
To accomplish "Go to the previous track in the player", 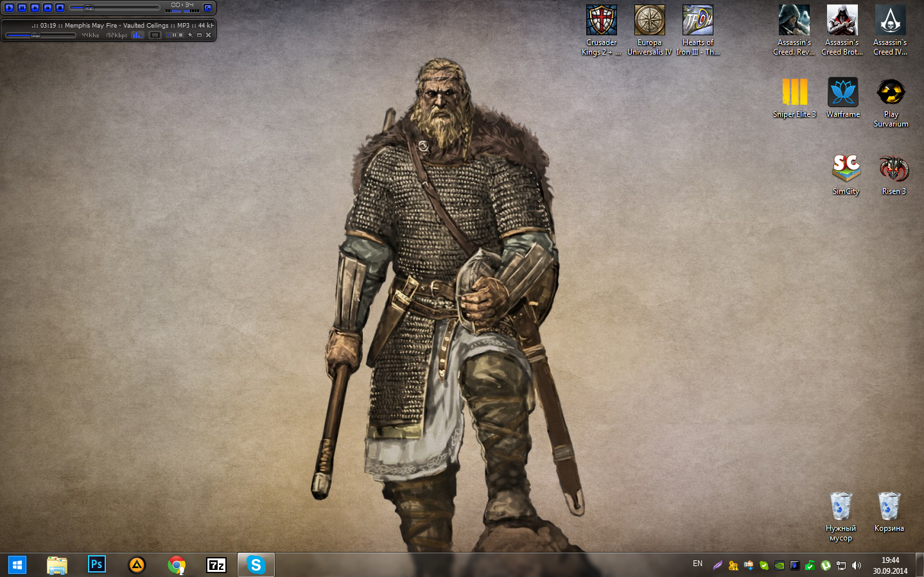I will point(35,8).
